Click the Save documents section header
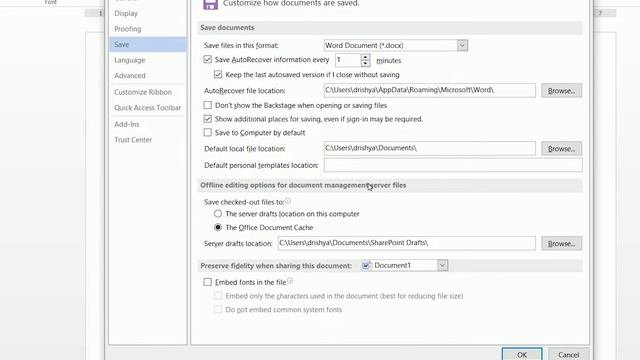This screenshot has height=360, width=640. pos(227,28)
